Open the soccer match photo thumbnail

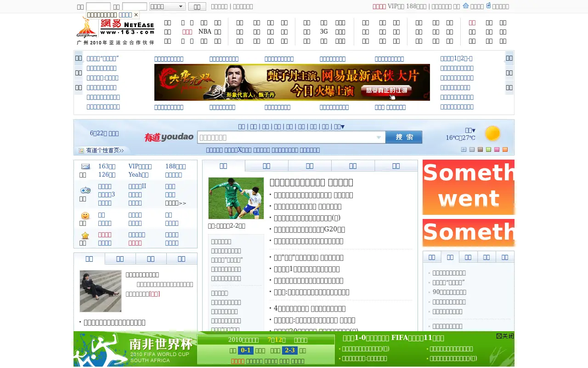[x=236, y=198]
